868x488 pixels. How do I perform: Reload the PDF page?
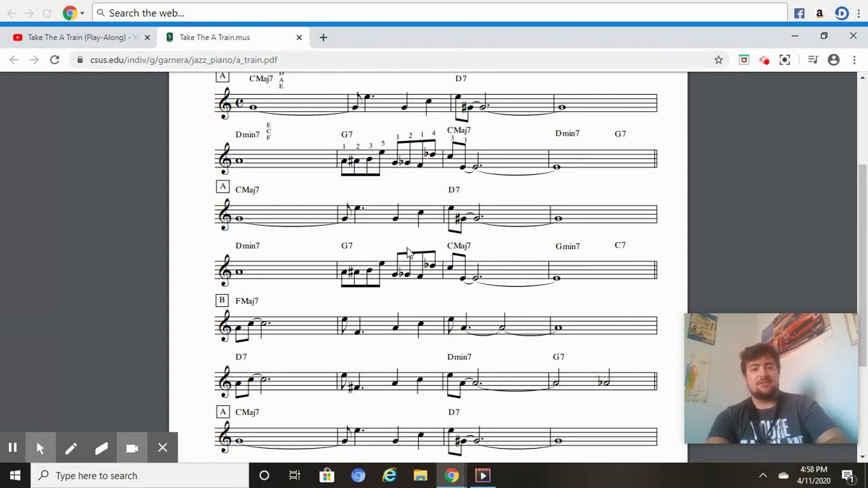coord(55,60)
